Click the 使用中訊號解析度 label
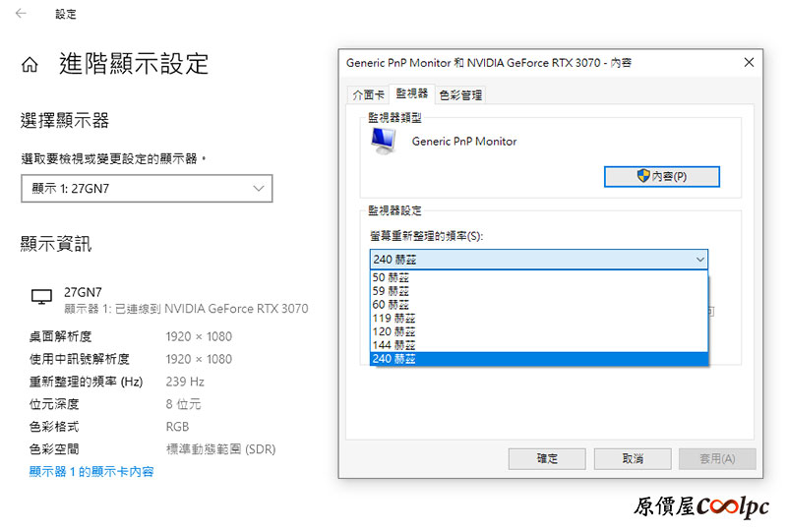The image size is (787, 532). coord(80,359)
